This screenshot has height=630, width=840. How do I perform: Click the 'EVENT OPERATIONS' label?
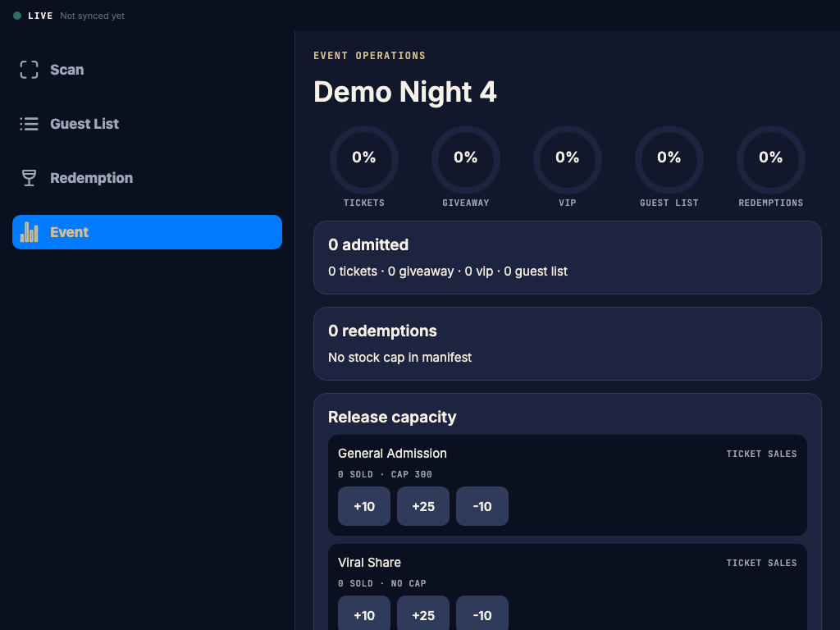point(370,56)
